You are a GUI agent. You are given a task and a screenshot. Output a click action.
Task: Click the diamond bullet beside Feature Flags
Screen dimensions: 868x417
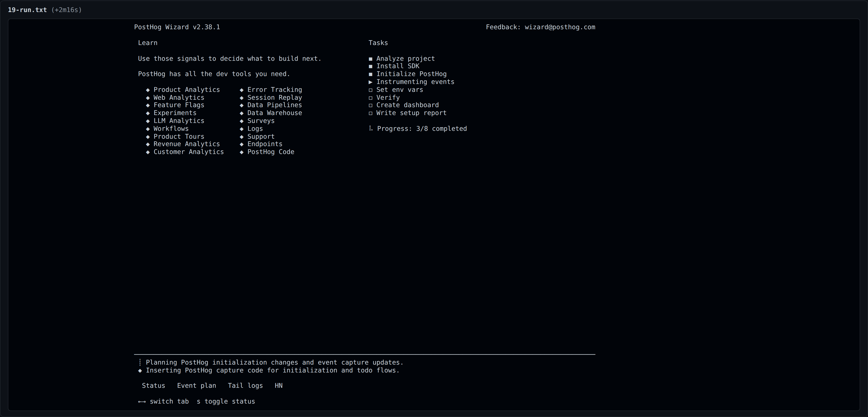(x=148, y=105)
